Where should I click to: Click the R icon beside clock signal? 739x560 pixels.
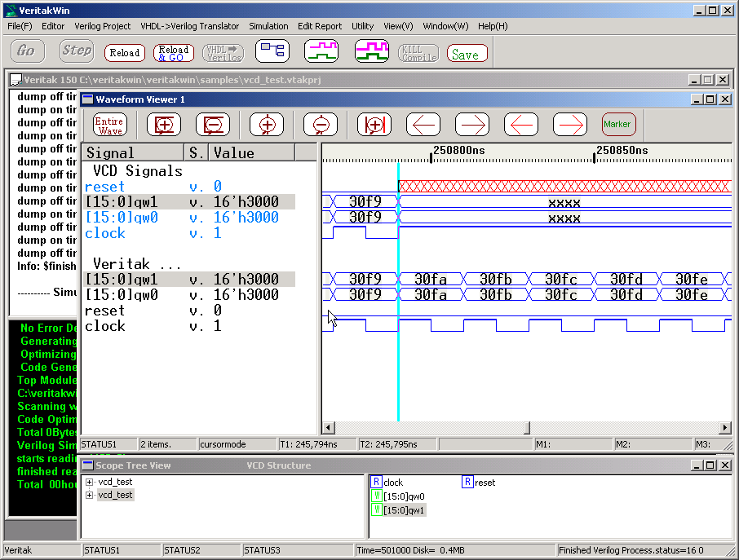[x=376, y=482]
